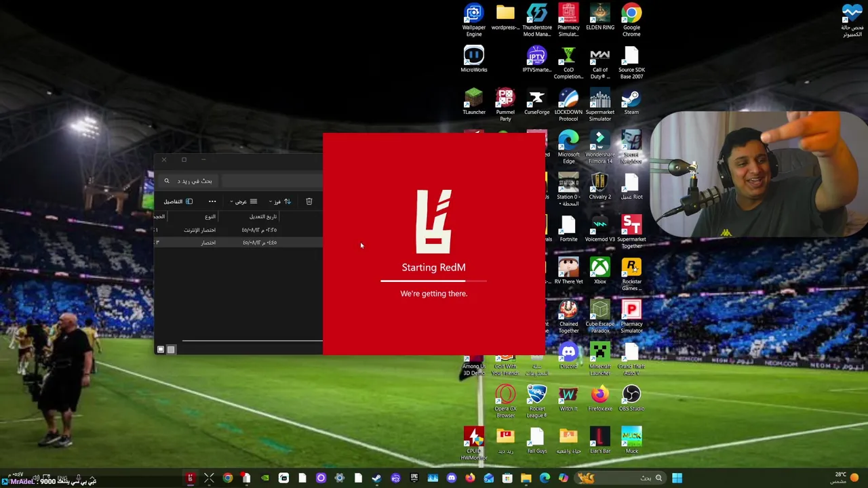Screen dimensions: 868x488
Task: Open Google Chrome desktop shortcut
Action: pos(631,20)
